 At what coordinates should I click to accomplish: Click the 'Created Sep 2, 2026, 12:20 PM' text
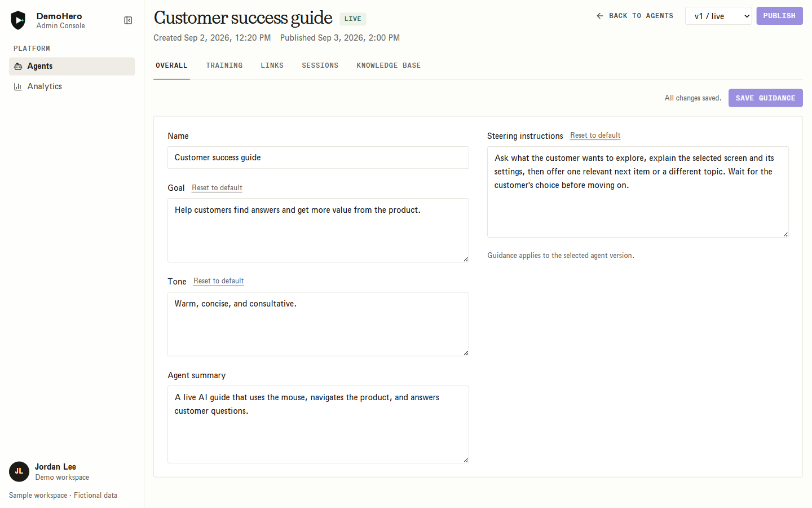[x=212, y=38]
